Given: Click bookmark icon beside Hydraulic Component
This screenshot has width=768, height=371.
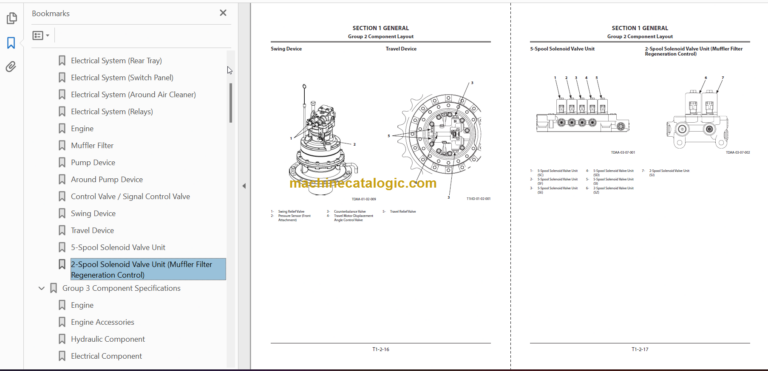Looking at the screenshot, I should pos(62,339).
